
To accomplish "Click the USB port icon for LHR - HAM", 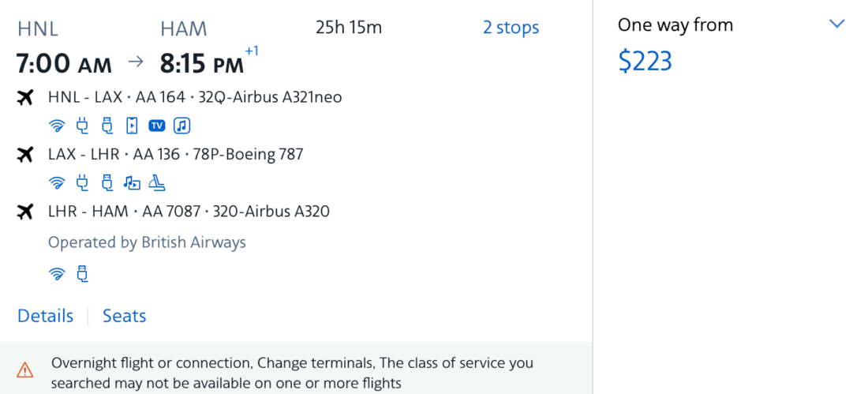I will pyautogui.click(x=81, y=274).
